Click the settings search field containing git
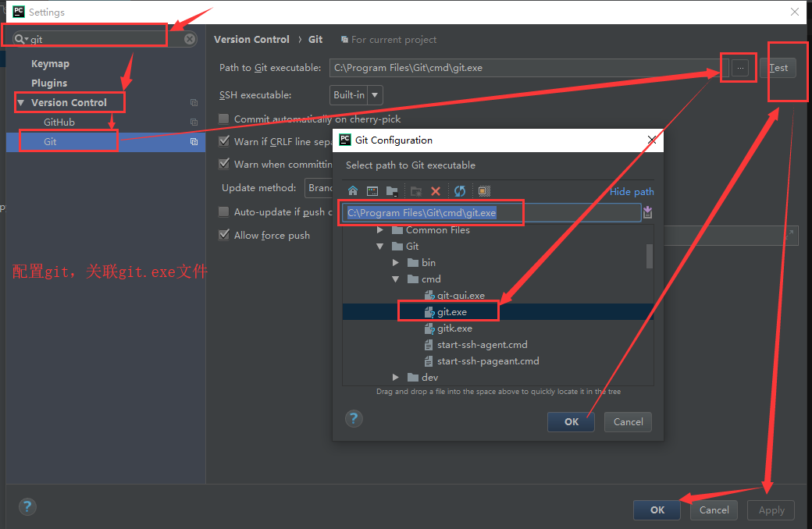The image size is (812, 529). [106, 39]
